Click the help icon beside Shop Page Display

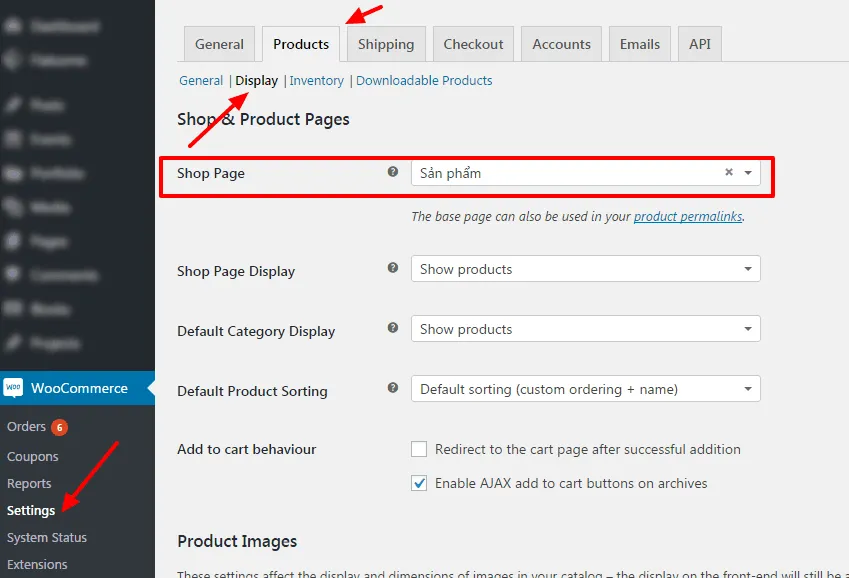[x=393, y=268]
